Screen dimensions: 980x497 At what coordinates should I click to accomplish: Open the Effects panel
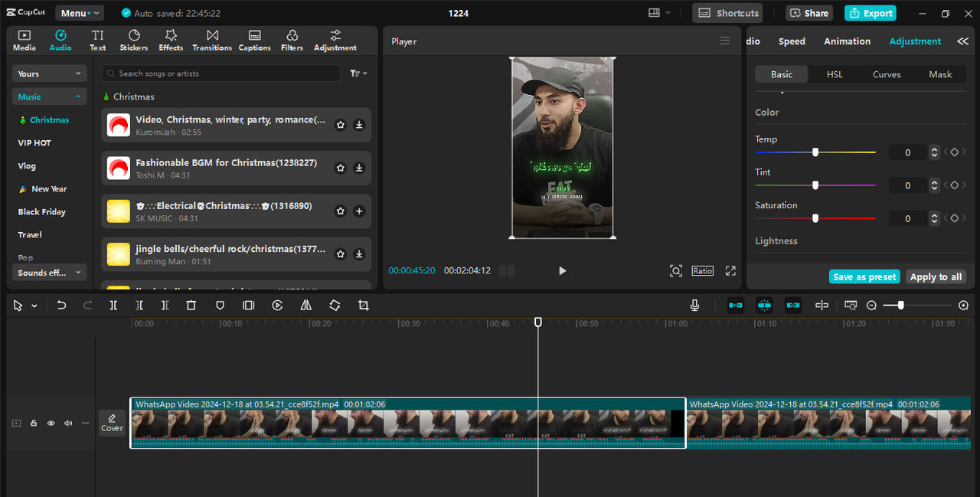171,41
